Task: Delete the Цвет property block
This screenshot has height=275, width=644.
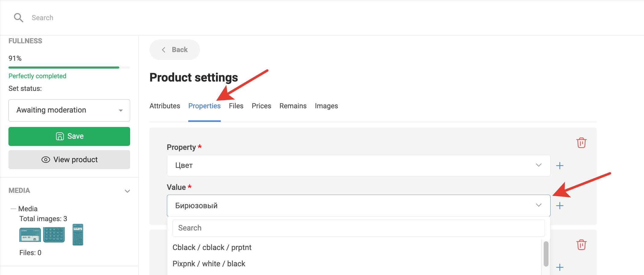Action: (581, 143)
